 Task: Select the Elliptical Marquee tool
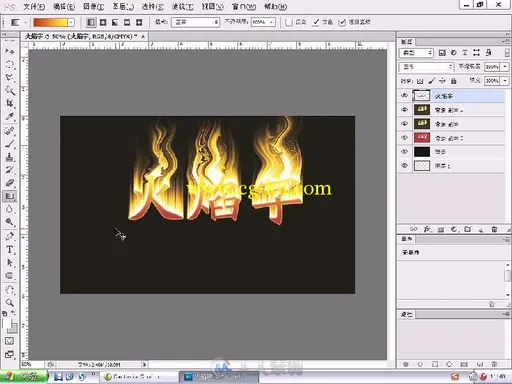pos(10,64)
